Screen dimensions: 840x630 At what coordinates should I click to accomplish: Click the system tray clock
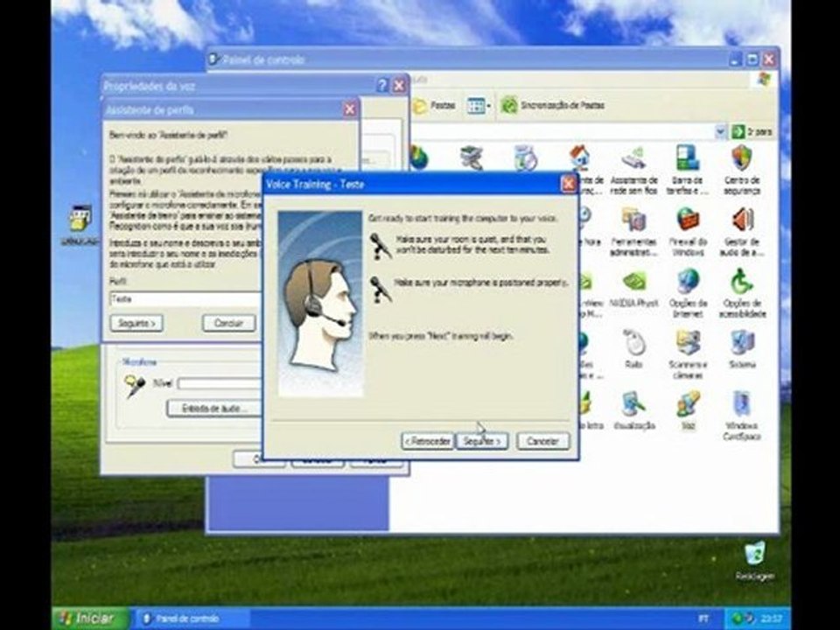tap(773, 619)
